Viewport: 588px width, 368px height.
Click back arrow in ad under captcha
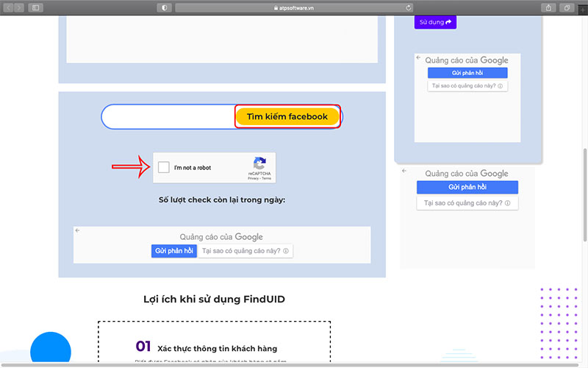point(77,230)
